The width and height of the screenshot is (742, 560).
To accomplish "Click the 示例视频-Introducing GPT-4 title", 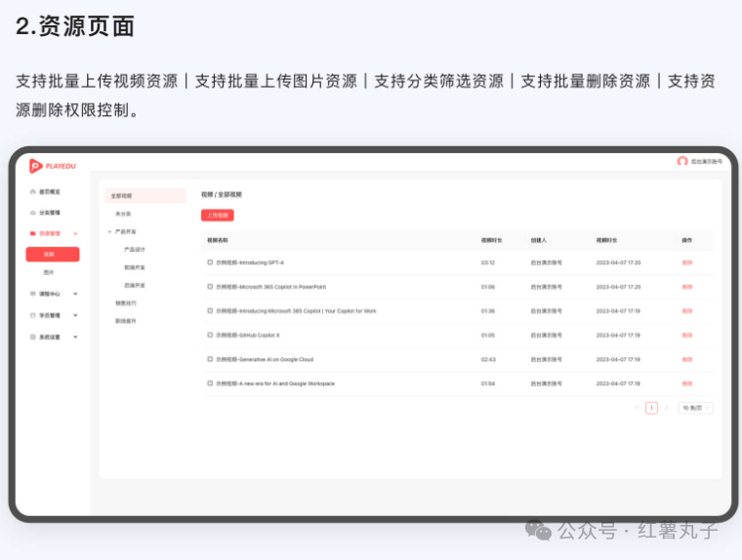I will tap(250, 262).
